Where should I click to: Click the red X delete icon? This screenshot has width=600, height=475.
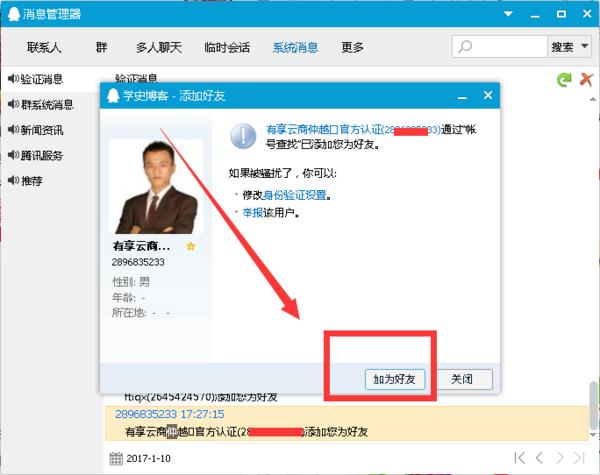tap(586, 79)
